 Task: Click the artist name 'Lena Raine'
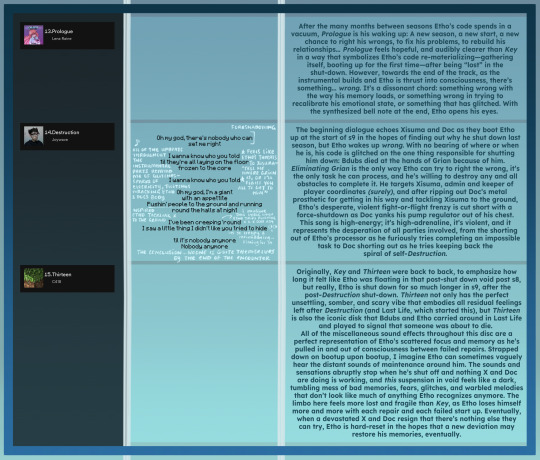(62, 39)
